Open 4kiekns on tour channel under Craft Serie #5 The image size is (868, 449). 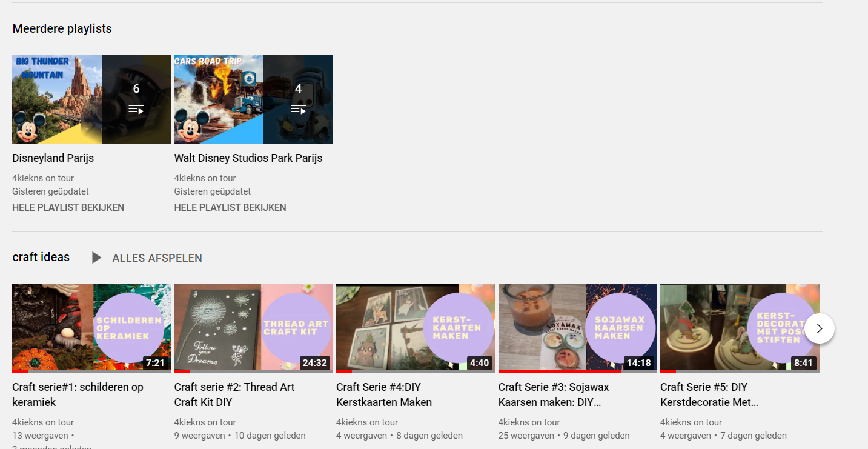click(691, 422)
